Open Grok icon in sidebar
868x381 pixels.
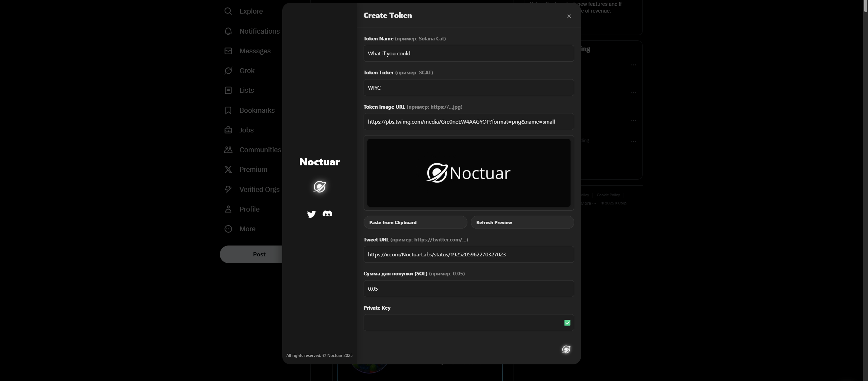[228, 71]
